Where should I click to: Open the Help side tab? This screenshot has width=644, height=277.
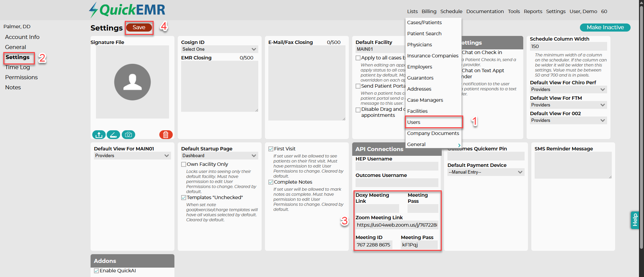click(x=635, y=220)
